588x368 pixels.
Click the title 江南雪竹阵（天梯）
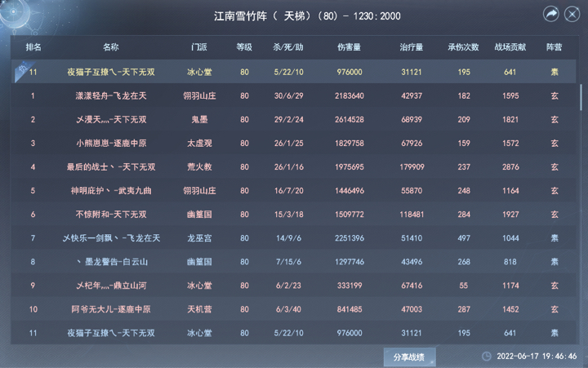tap(262, 16)
